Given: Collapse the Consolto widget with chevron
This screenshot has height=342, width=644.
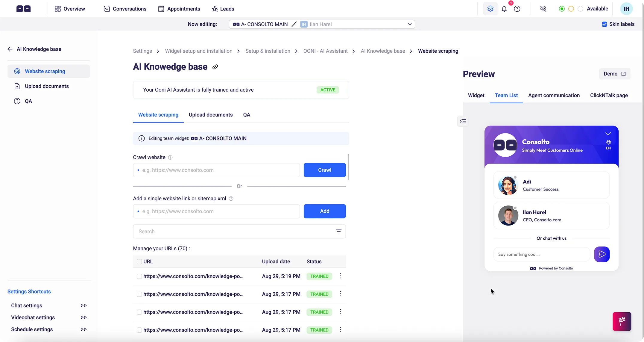Looking at the screenshot, I should coord(608,134).
